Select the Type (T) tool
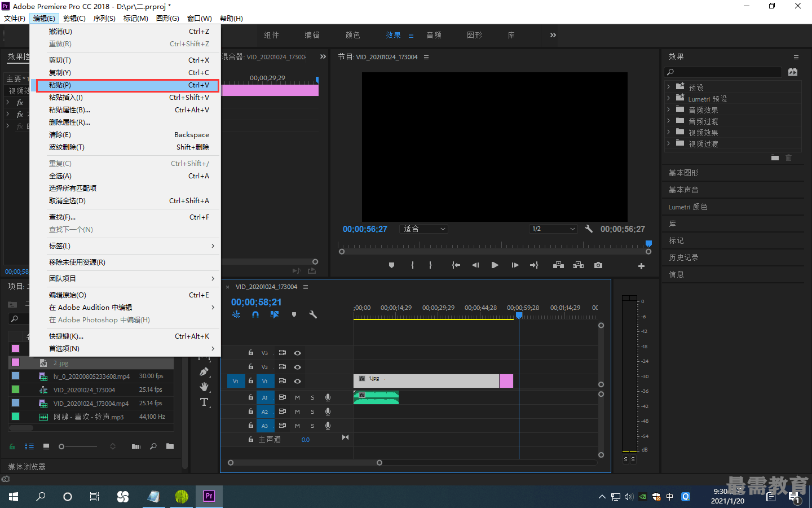Viewport: 812px width, 508px height. 204,402
